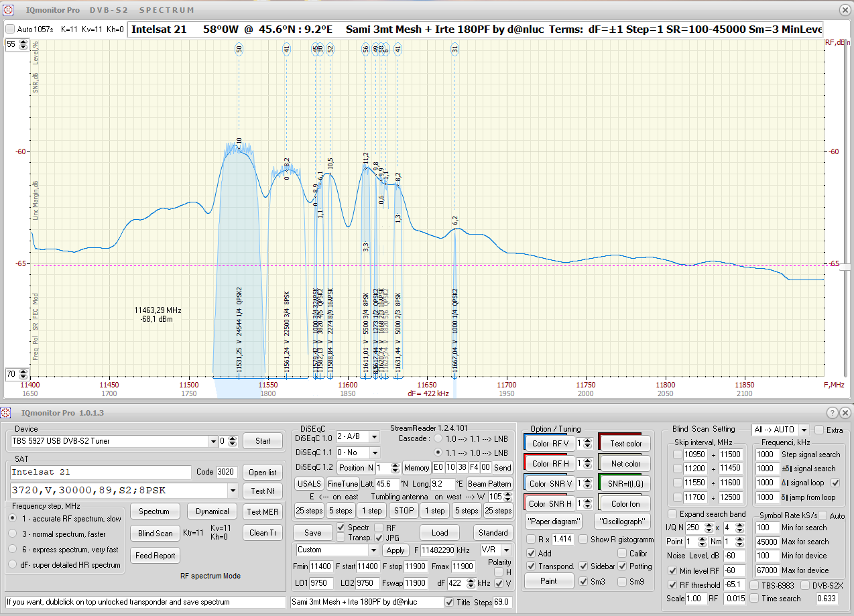Select 6 - express spectrum radio
The width and height of the screenshot is (854, 616).
click(x=13, y=550)
